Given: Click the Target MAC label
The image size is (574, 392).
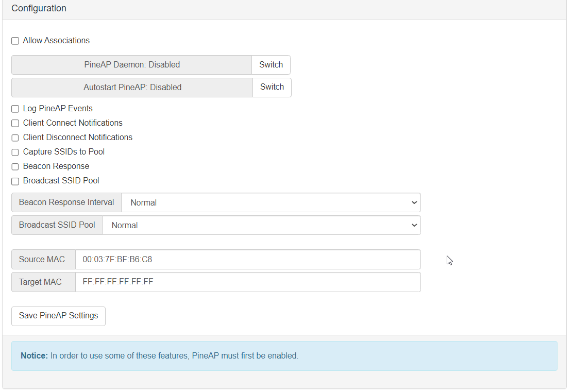Looking at the screenshot, I should 43,282.
